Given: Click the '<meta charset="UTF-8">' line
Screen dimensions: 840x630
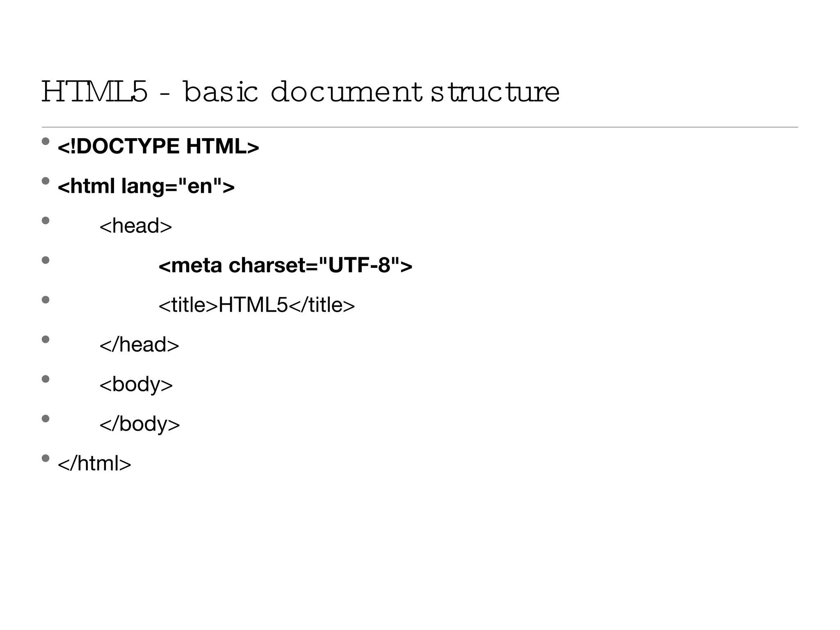Looking at the screenshot, I should [x=285, y=265].
